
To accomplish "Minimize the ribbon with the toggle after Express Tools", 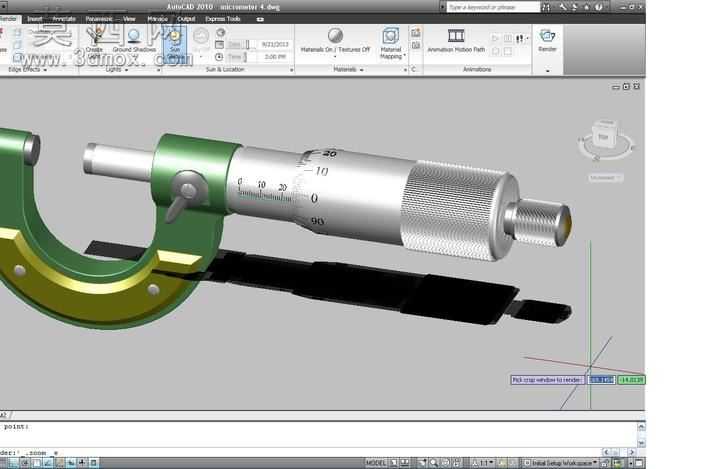I will (x=260, y=19).
